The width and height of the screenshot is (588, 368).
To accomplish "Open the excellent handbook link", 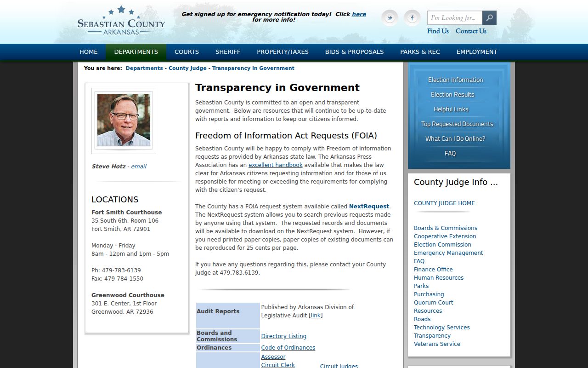I will (276, 165).
